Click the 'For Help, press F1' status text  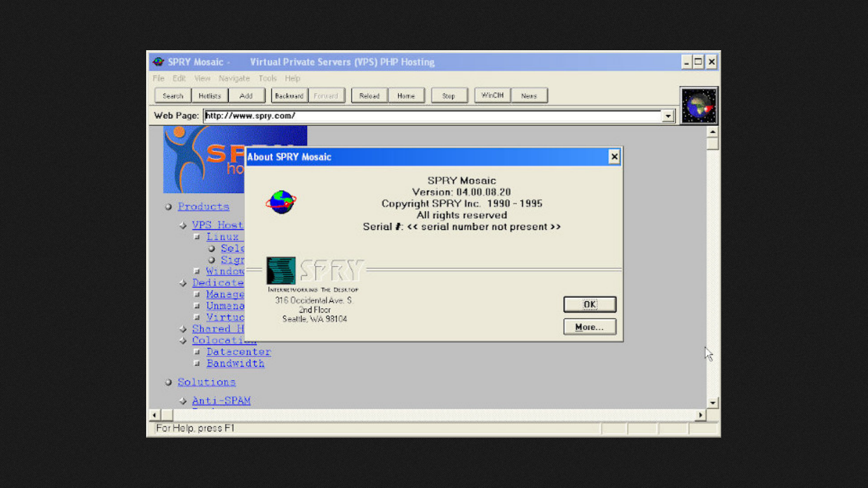pyautogui.click(x=195, y=428)
